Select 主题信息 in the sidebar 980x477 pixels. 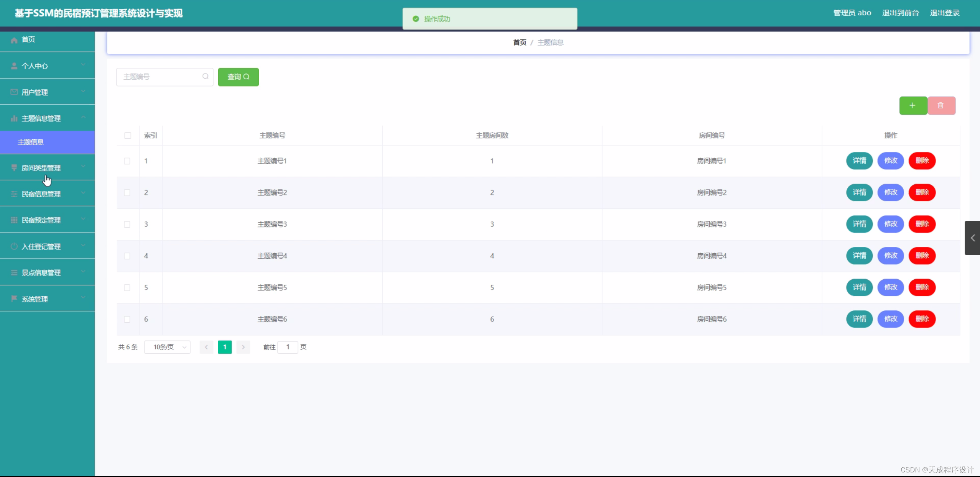[31, 142]
